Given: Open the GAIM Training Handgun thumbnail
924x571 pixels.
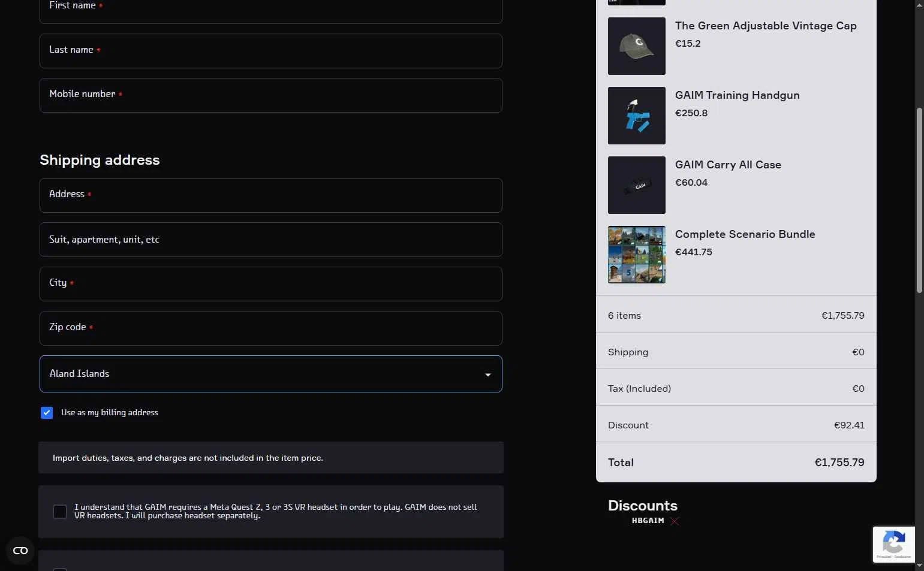Looking at the screenshot, I should [637, 116].
